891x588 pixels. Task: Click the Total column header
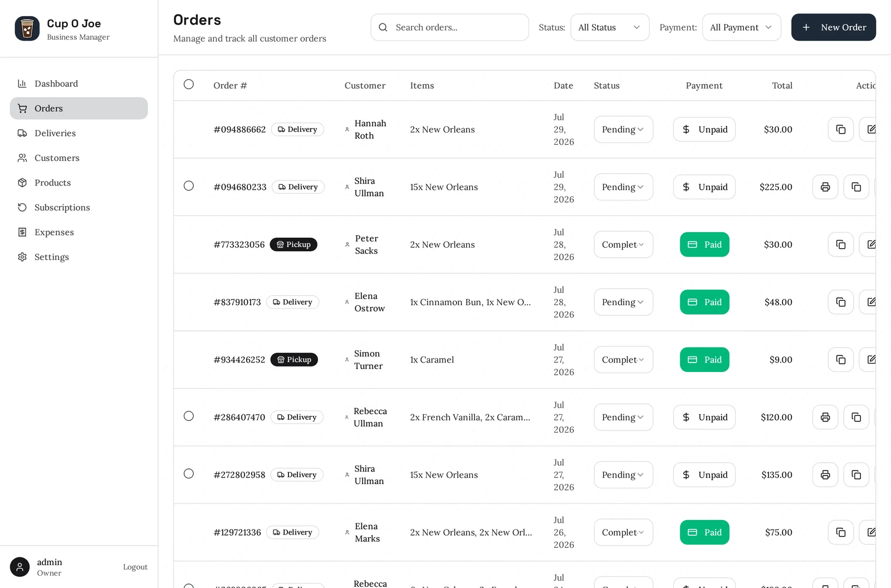tap(782, 85)
